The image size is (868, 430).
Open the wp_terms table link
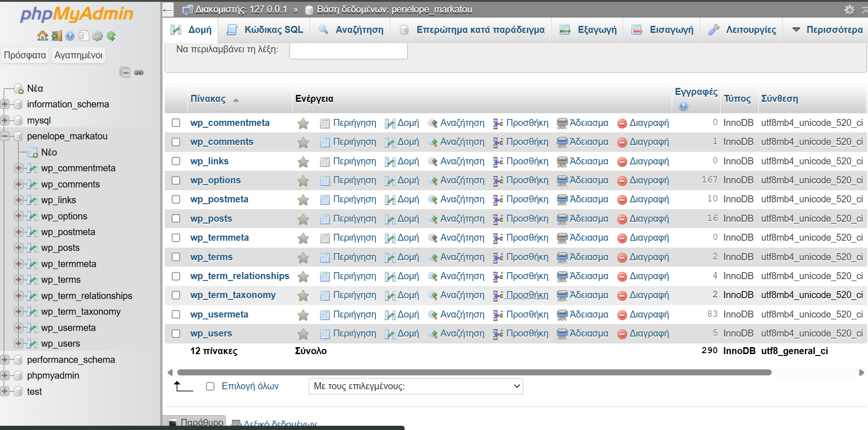pyautogui.click(x=211, y=257)
